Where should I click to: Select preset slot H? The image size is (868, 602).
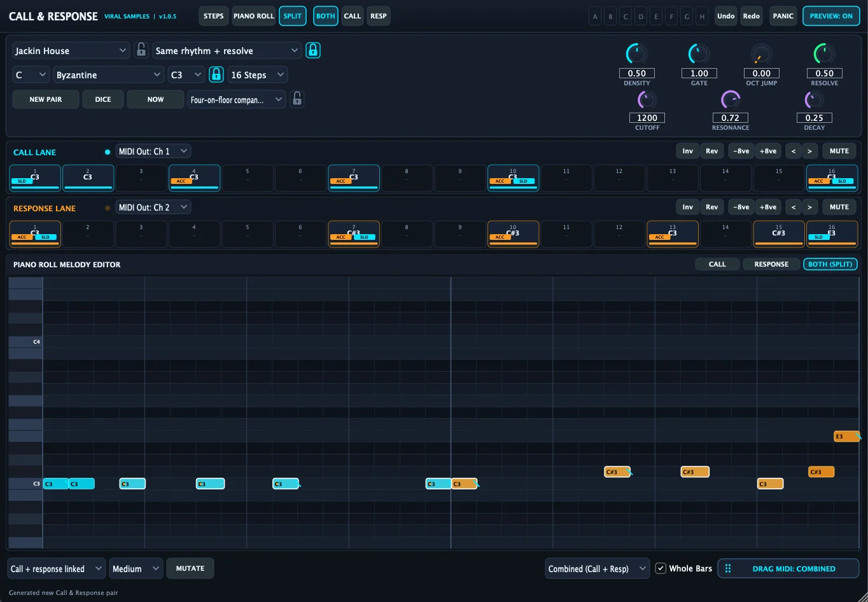click(702, 17)
